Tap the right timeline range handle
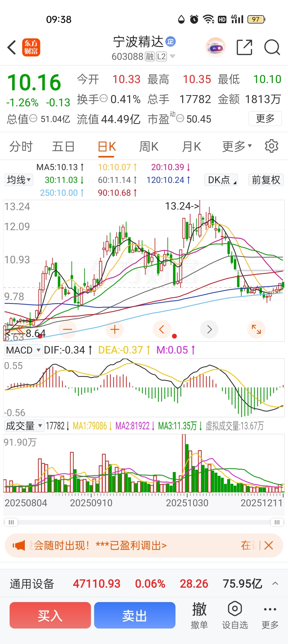 [x=277, y=522]
